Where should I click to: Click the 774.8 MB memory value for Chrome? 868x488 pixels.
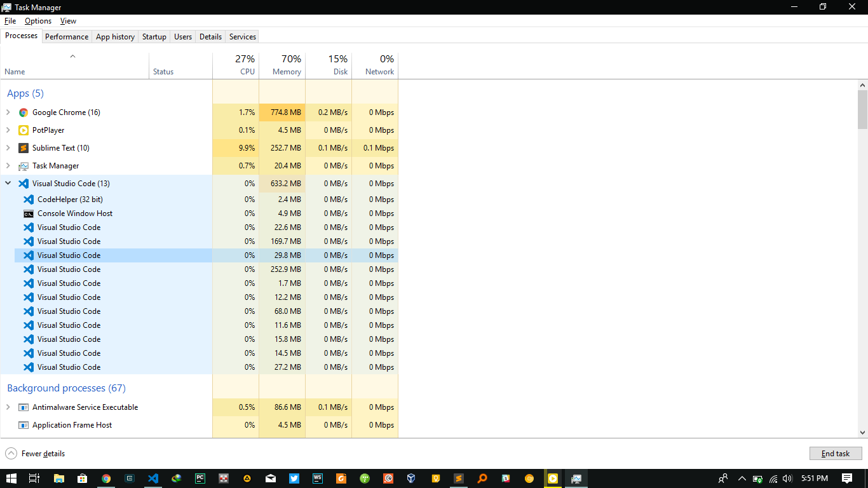coord(285,112)
